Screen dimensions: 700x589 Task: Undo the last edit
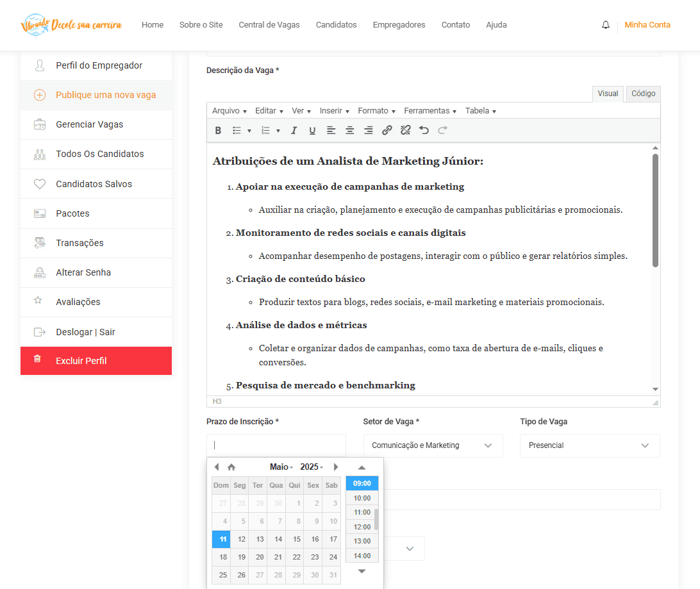tap(424, 130)
